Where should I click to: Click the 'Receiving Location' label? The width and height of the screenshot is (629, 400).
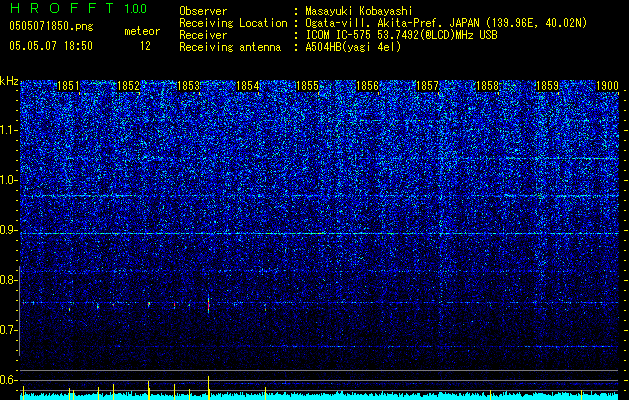click(x=233, y=23)
